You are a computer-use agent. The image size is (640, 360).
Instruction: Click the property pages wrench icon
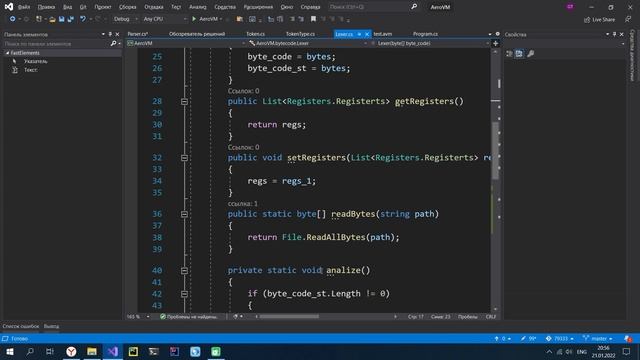[531, 53]
